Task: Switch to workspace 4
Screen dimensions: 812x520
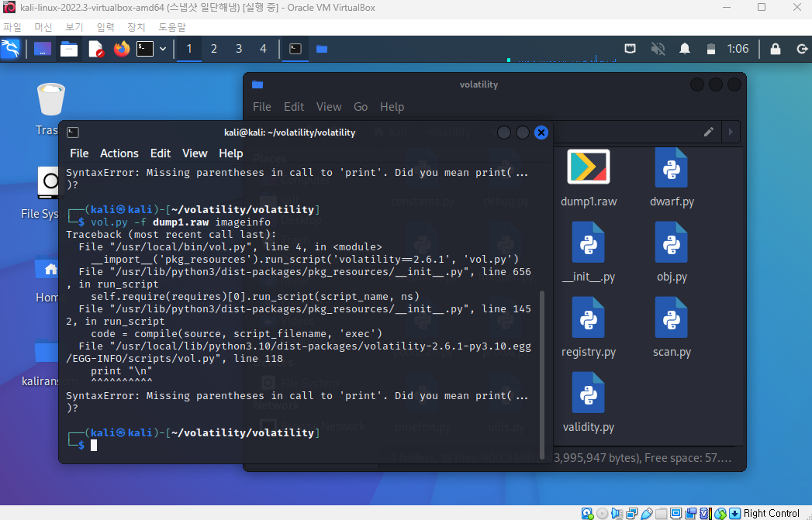Action: [x=263, y=49]
